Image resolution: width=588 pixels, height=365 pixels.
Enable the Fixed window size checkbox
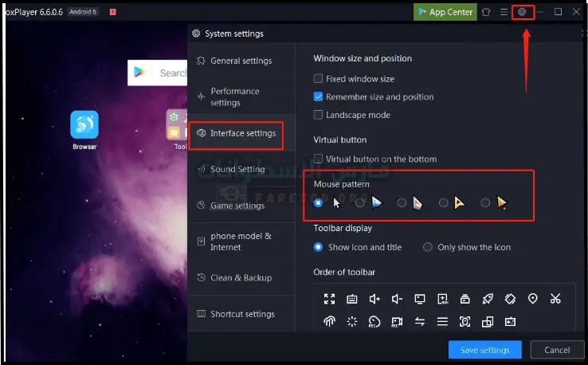[319, 79]
